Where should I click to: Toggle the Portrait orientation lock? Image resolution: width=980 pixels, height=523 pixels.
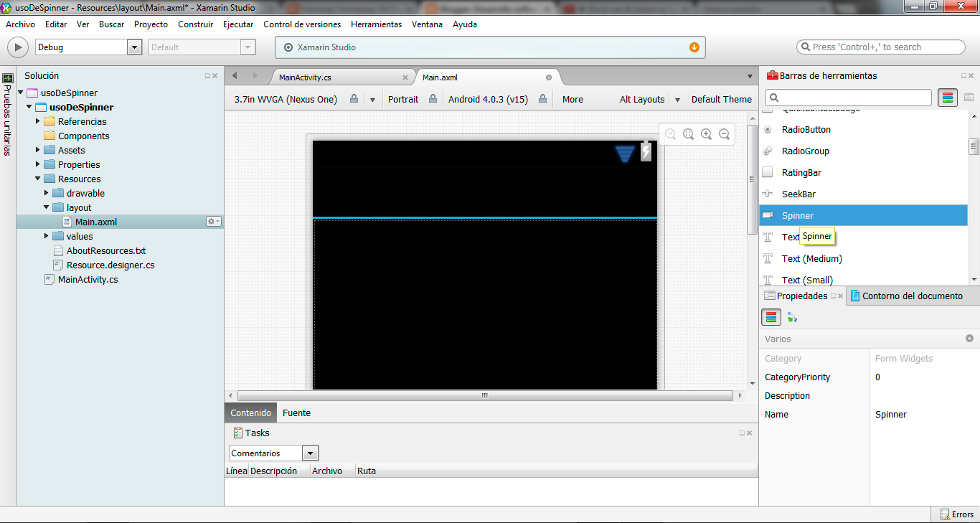[x=433, y=99]
